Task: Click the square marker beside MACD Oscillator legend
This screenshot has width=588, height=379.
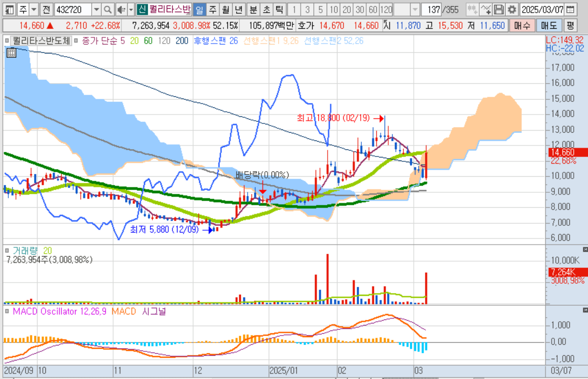Action: 7,311
